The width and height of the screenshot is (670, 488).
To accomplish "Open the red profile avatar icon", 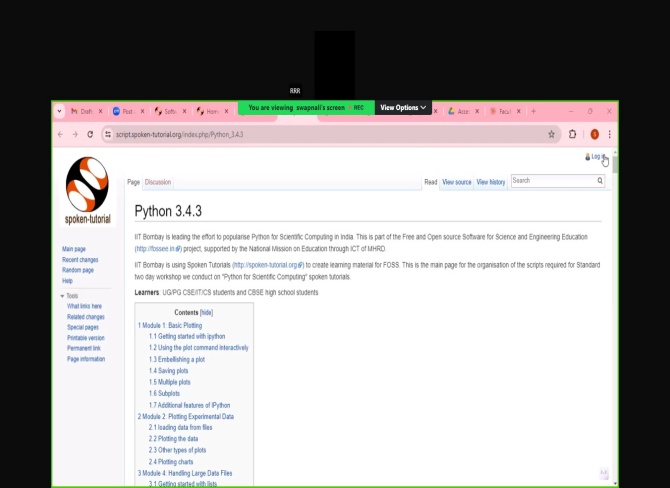I will (594, 134).
